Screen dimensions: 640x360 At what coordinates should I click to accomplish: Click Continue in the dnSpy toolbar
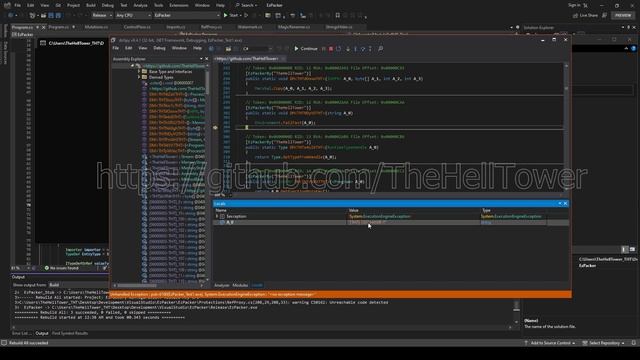pyautogui.click(x=306, y=49)
